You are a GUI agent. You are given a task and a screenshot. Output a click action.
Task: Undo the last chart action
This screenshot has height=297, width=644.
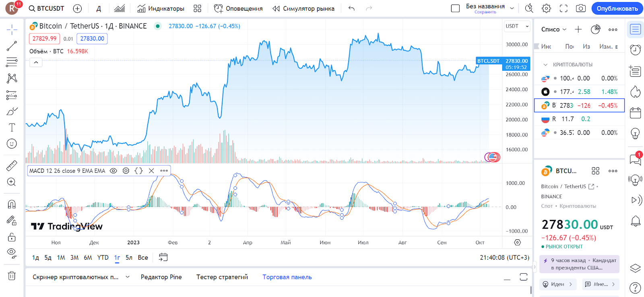(351, 8)
